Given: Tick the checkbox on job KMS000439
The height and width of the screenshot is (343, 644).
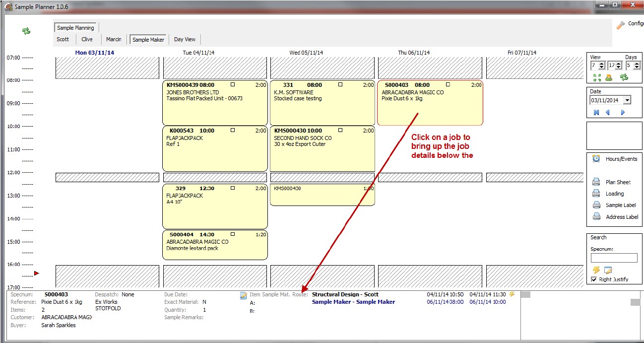Looking at the screenshot, I should click(x=232, y=85).
